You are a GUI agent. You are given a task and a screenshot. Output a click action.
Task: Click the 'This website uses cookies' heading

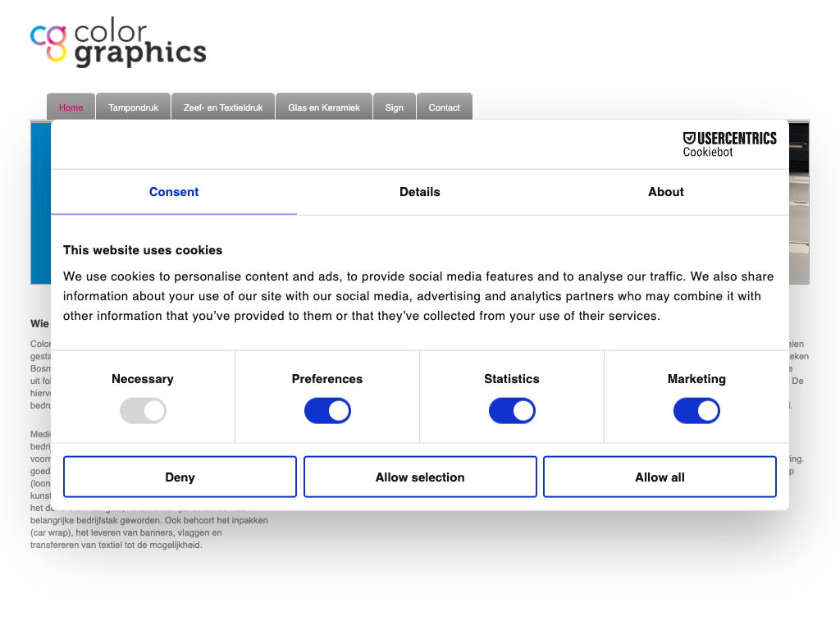143,250
